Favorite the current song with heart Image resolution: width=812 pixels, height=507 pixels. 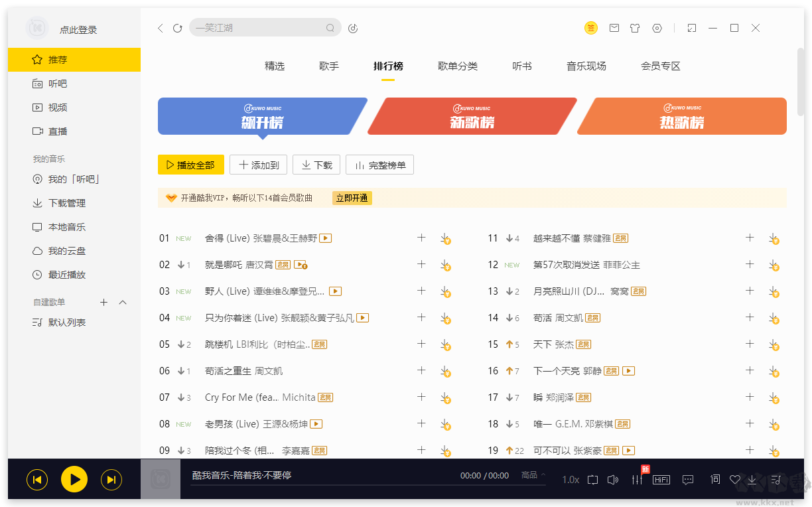tap(734, 479)
